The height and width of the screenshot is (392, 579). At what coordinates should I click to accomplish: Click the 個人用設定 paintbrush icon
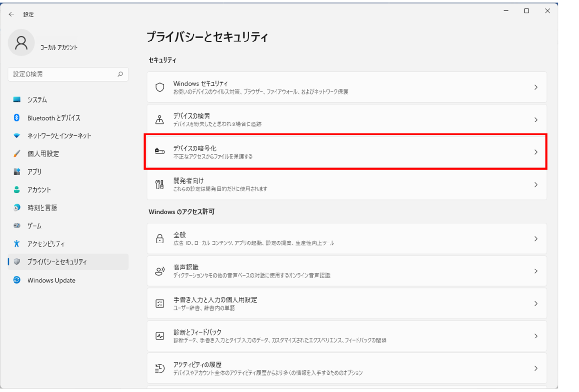pos(17,154)
